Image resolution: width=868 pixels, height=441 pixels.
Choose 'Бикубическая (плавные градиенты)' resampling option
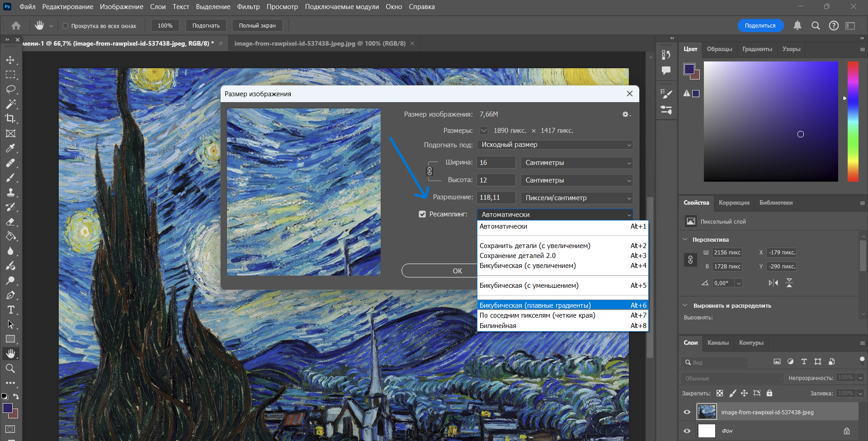[563, 305]
